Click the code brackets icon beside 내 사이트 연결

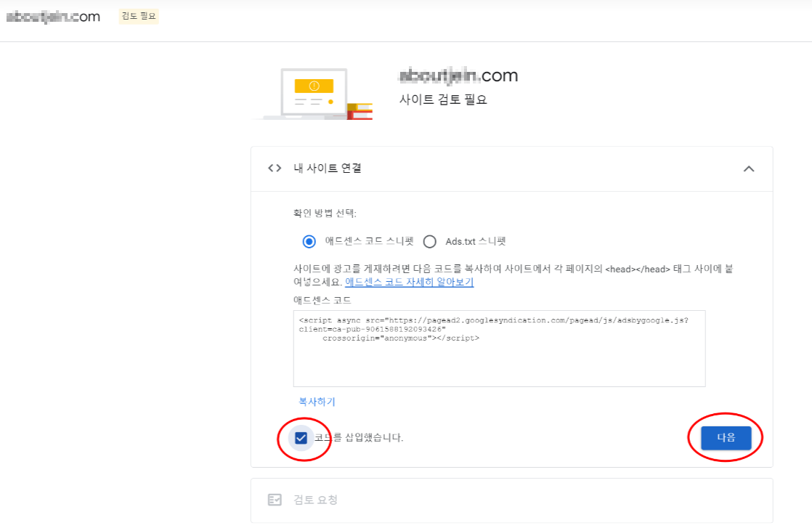[x=275, y=168]
